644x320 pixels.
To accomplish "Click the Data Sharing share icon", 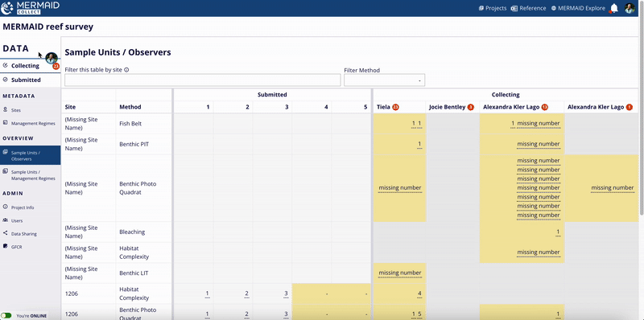I will (x=6, y=232).
